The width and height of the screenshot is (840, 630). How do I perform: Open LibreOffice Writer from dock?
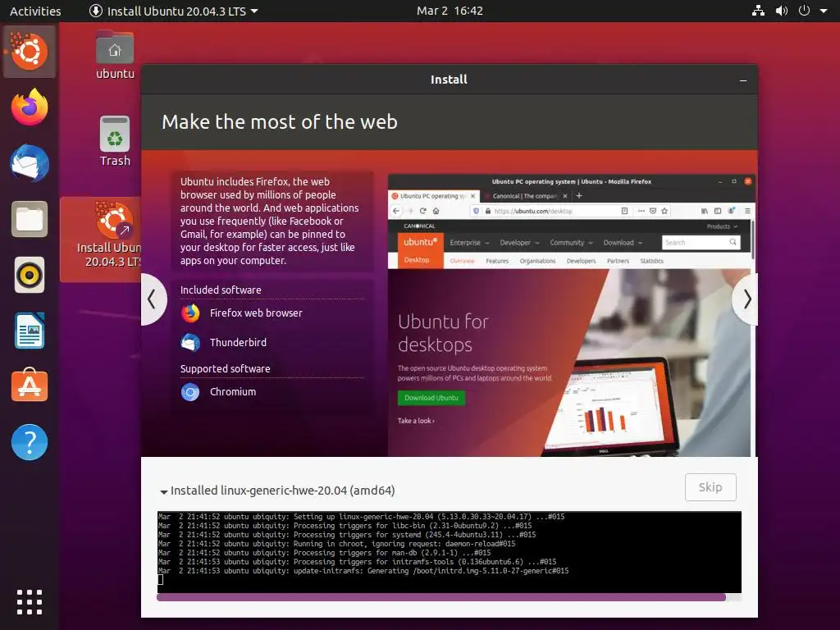click(30, 331)
